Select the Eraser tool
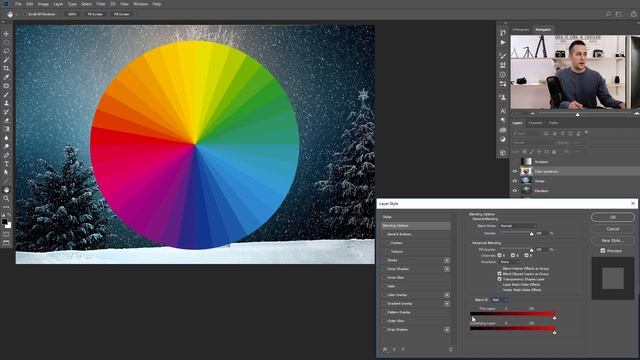The width and height of the screenshot is (640, 360). [x=6, y=120]
